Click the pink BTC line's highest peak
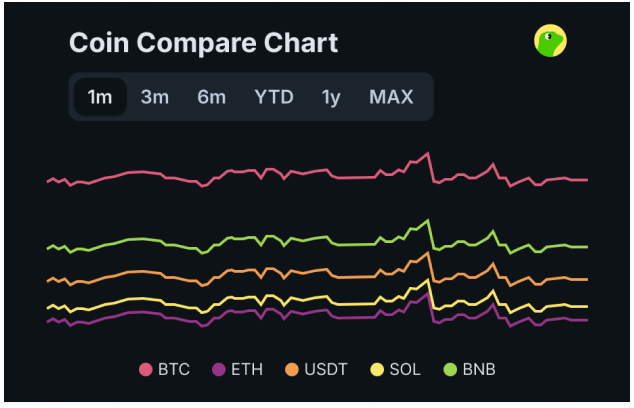This screenshot has width=634, height=408. point(428,153)
